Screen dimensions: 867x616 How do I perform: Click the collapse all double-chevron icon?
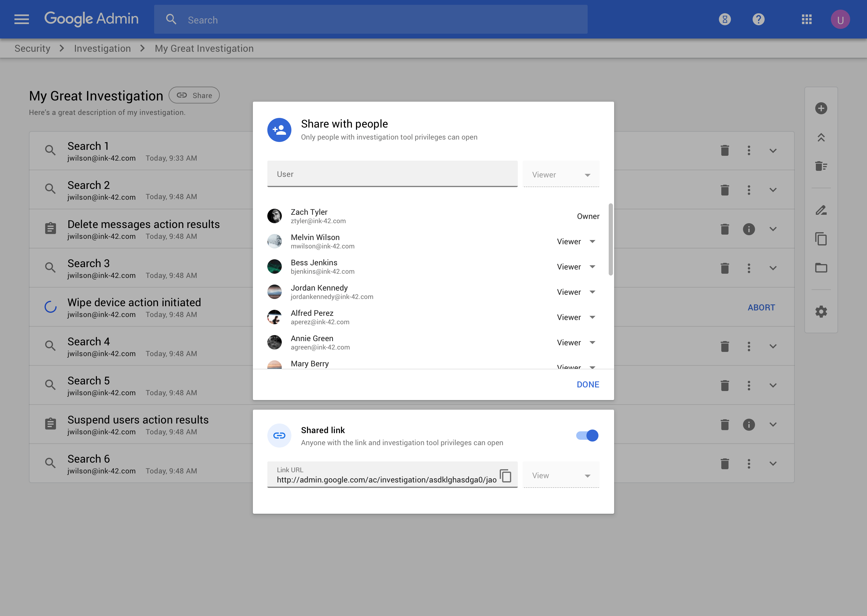(821, 137)
